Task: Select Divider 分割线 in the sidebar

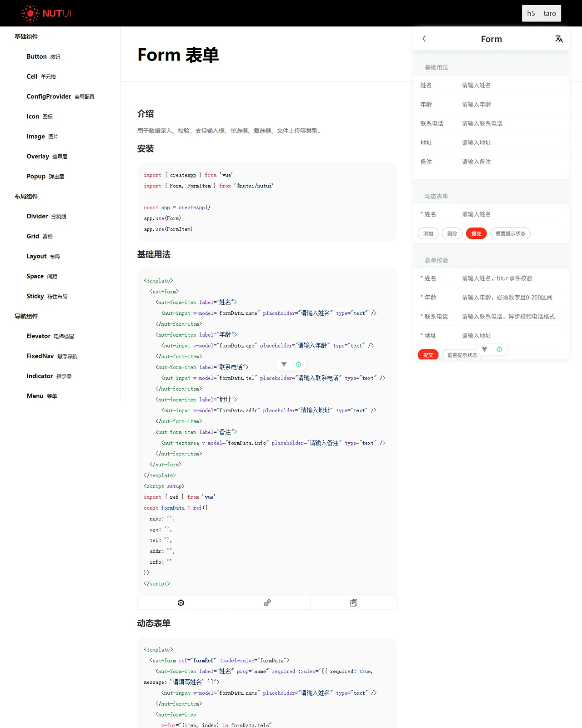Action: [46, 217]
